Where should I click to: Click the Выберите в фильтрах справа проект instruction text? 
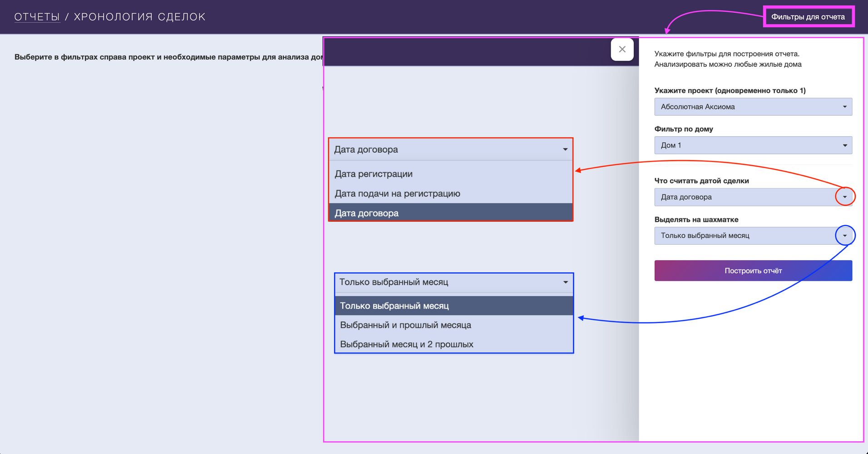tap(168, 57)
